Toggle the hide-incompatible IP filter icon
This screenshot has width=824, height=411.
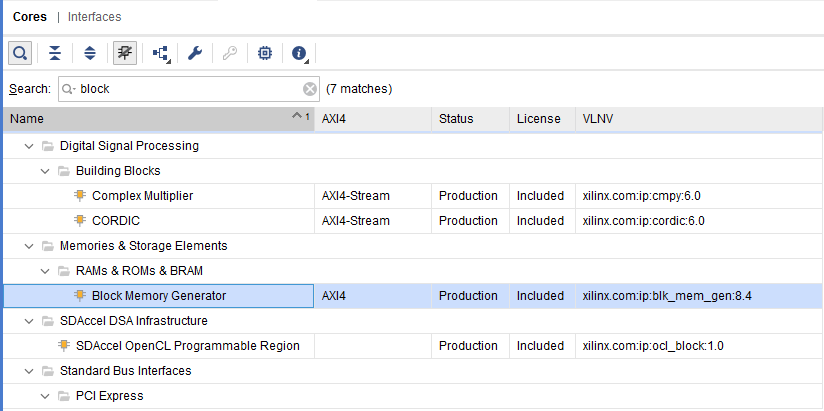(x=125, y=52)
